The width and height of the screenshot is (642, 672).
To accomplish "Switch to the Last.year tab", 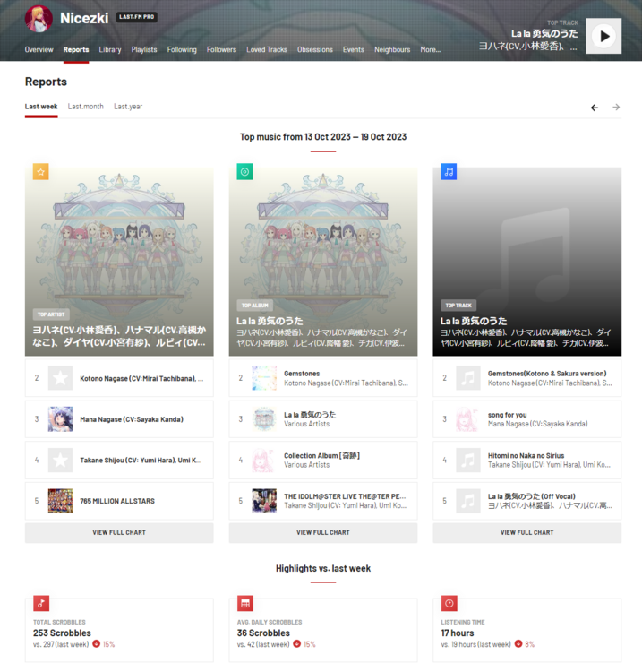I will pos(128,107).
